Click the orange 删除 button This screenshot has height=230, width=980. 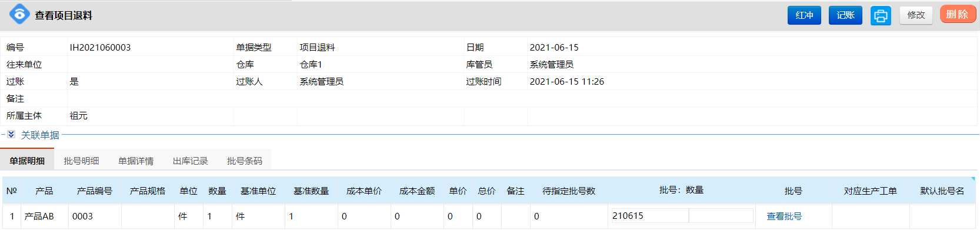tap(958, 14)
